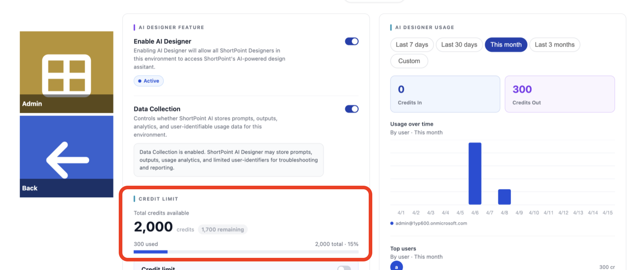Screen dimensions: 644x270
Task: Click the Active status badge
Action: click(x=149, y=81)
